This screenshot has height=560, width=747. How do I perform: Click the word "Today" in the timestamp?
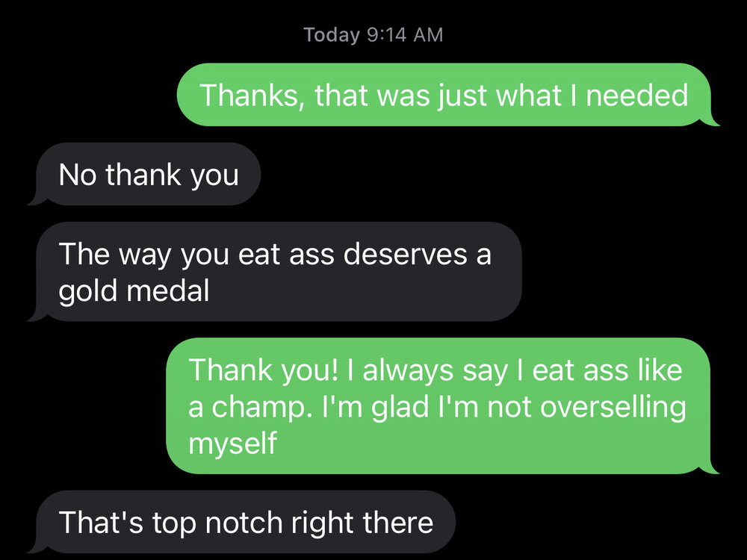pyautogui.click(x=332, y=35)
